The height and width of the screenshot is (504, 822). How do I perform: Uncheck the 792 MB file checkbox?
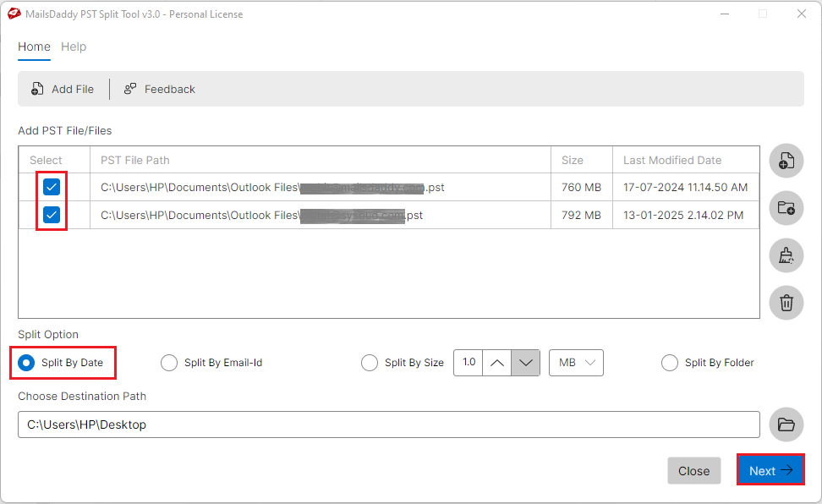click(x=52, y=215)
